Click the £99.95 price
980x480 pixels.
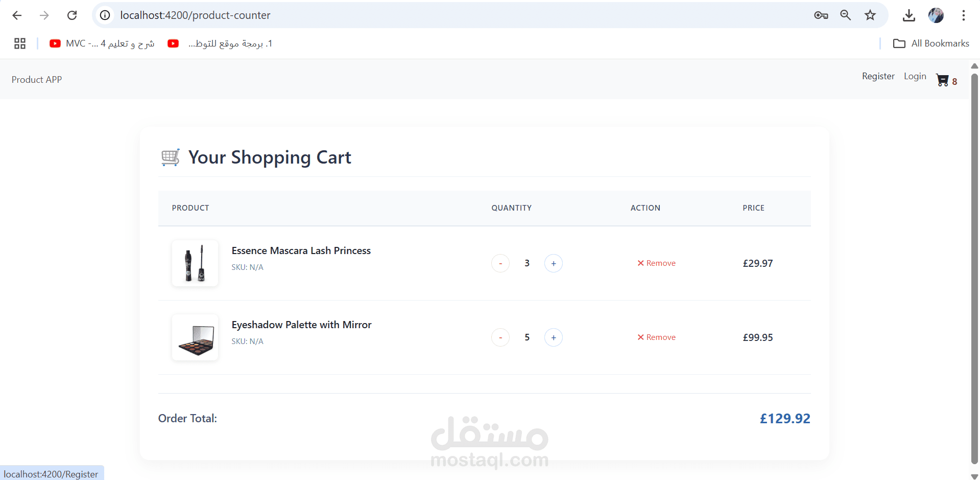click(758, 337)
